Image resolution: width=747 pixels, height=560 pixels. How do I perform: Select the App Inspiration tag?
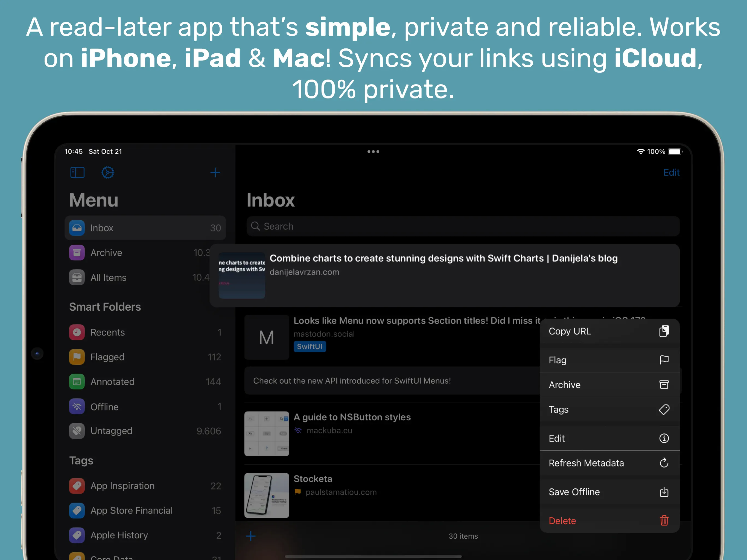(122, 486)
